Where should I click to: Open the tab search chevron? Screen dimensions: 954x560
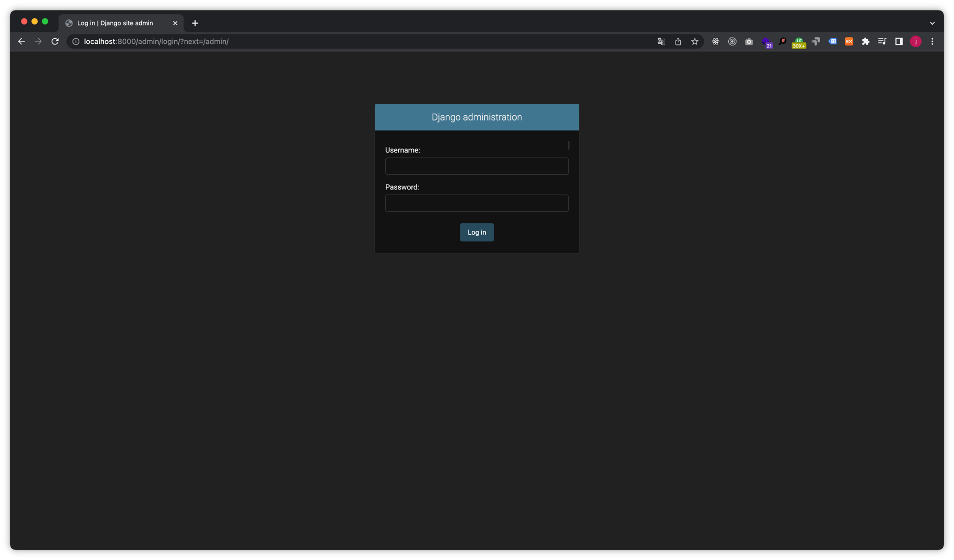pos(932,23)
